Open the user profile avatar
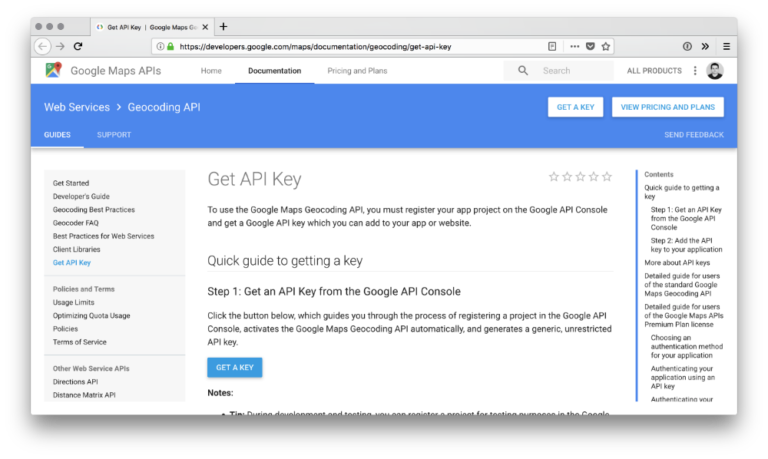Screen dimensions: 768x459 tap(715, 71)
